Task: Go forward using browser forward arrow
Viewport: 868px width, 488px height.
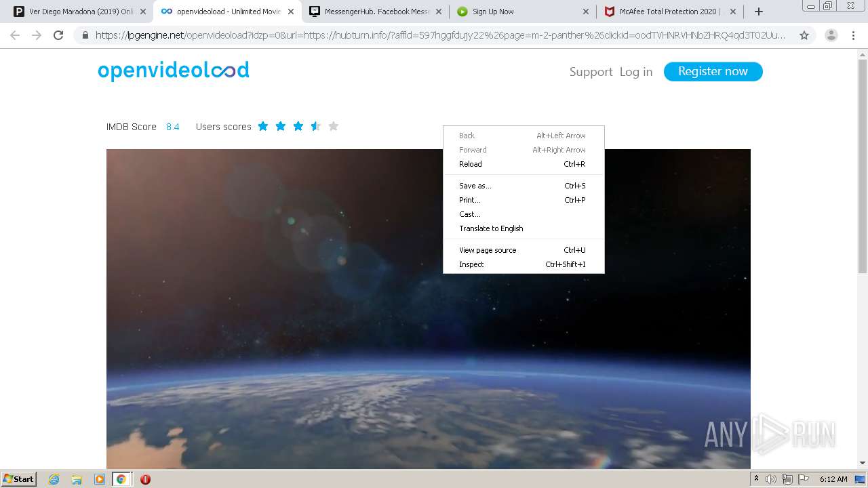Action: coord(37,35)
